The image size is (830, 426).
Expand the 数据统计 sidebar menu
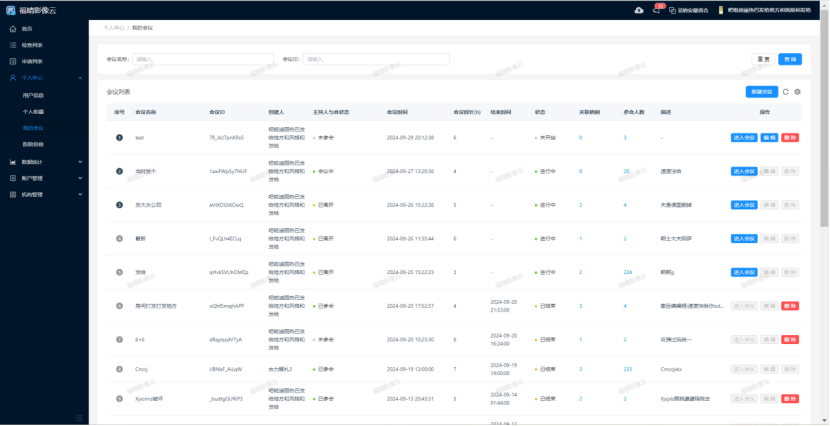80,161
